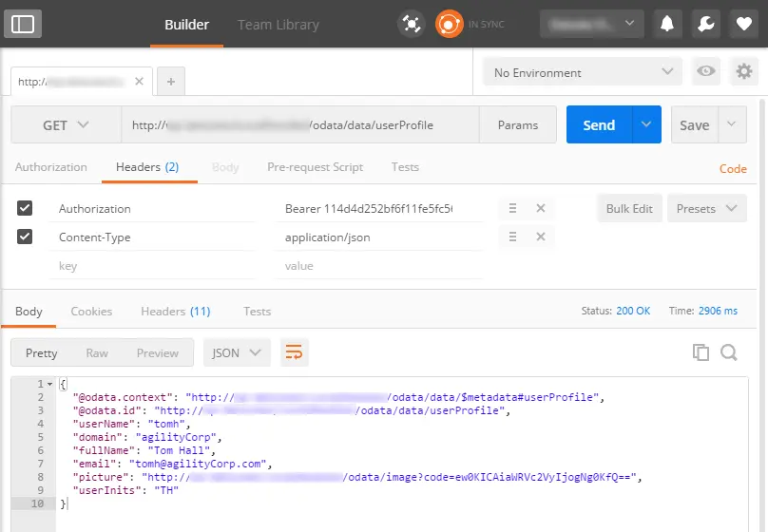
Task: Open the response Tests tab
Action: click(258, 312)
